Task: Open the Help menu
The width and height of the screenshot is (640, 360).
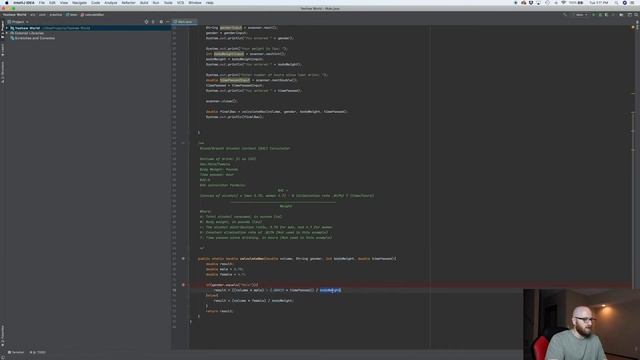Action: [209, 2]
